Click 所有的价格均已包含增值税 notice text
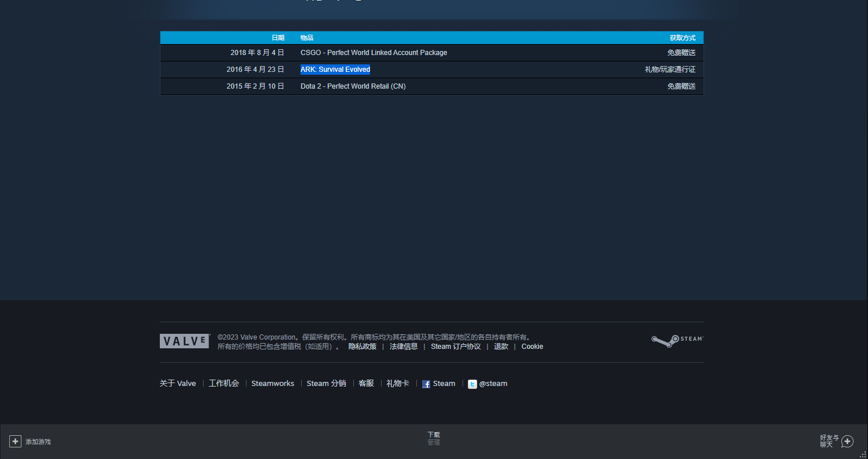 [279, 347]
